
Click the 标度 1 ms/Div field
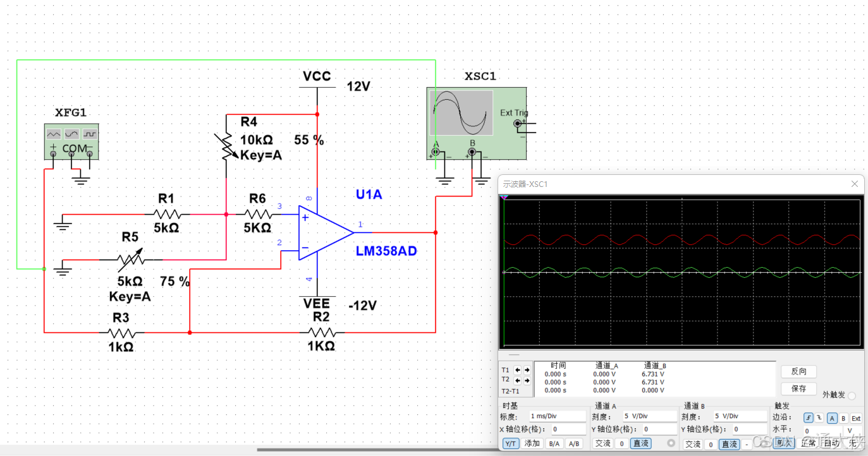coord(557,416)
